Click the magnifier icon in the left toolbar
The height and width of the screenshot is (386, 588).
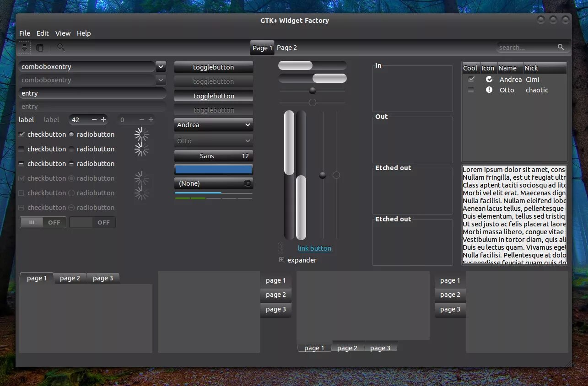60,47
